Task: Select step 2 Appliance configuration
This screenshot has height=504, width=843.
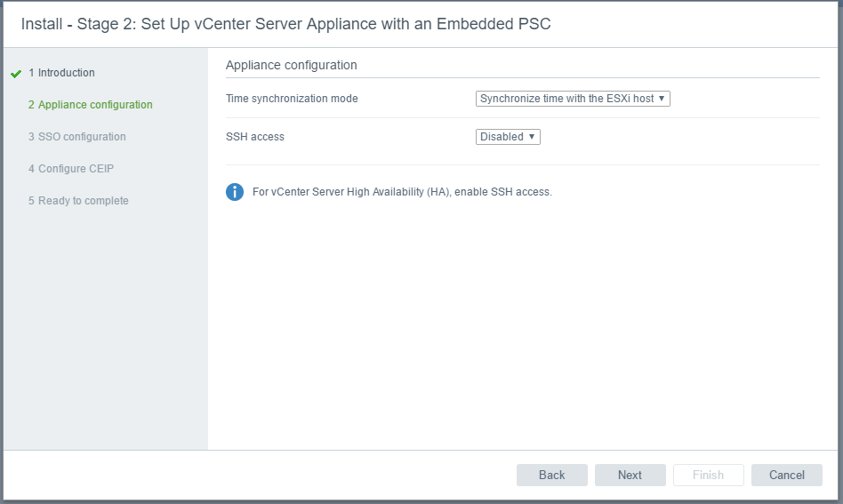Action: 91,105
